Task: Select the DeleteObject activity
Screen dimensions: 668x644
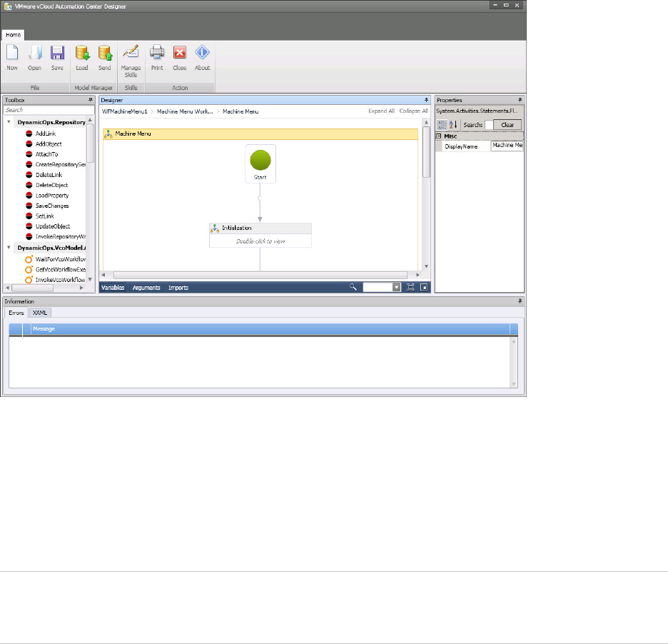Action: 51,185
